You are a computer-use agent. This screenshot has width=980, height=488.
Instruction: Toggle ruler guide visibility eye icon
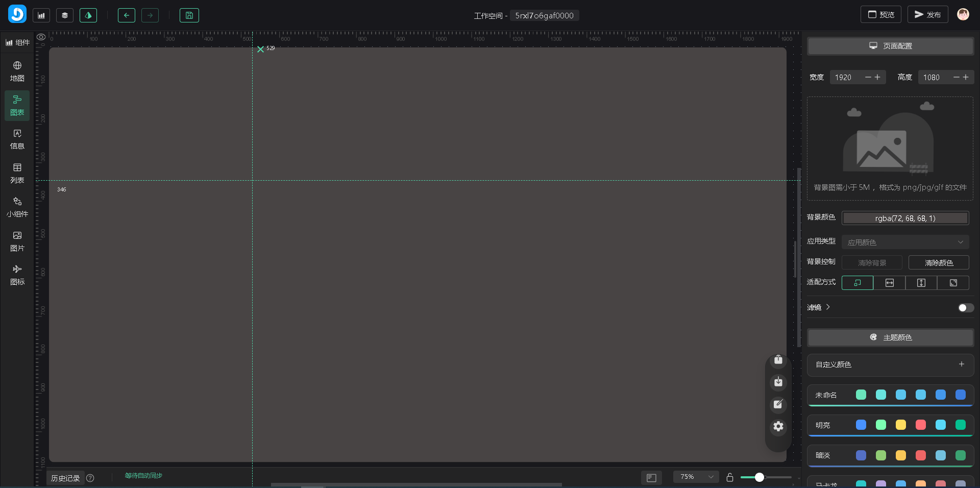(x=41, y=37)
